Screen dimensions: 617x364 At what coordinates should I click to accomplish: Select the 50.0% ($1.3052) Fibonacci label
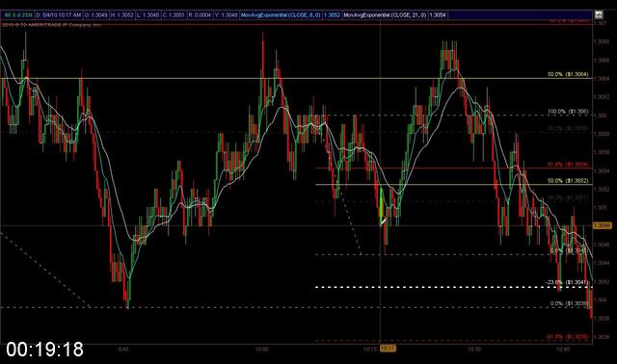click(x=568, y=181)
